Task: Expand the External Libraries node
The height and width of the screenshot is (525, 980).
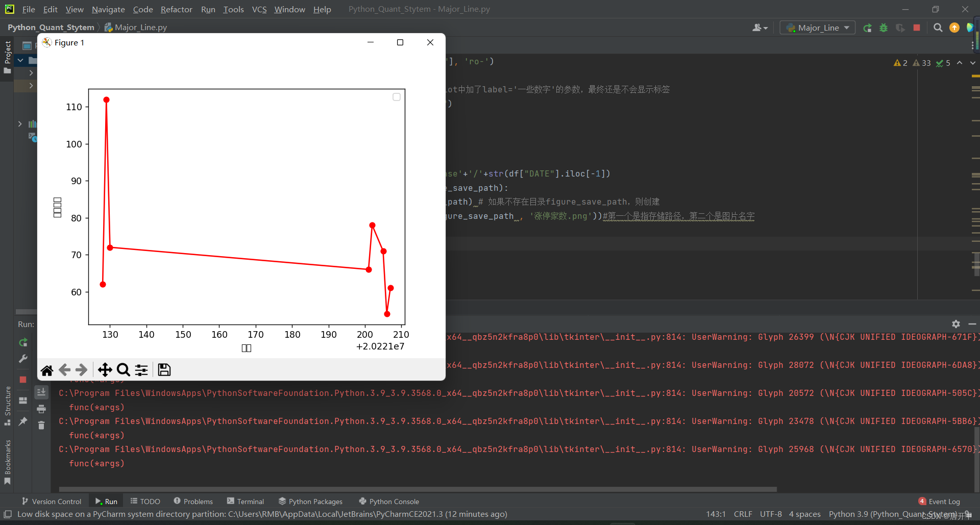Action: pos(20,123)
